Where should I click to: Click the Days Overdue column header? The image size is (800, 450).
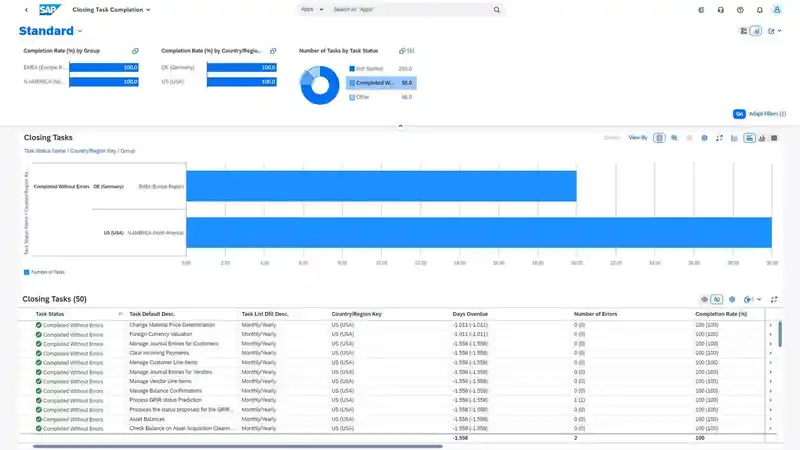(x=470, y=313)
